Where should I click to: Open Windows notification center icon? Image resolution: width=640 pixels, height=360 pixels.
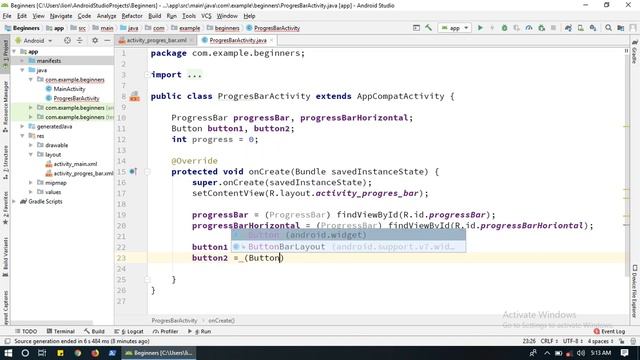point(624,353)
